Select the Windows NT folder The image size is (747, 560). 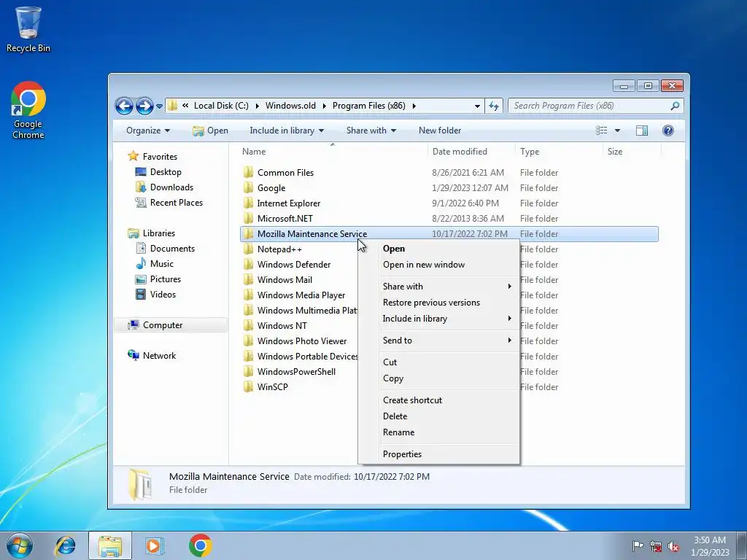282,325
